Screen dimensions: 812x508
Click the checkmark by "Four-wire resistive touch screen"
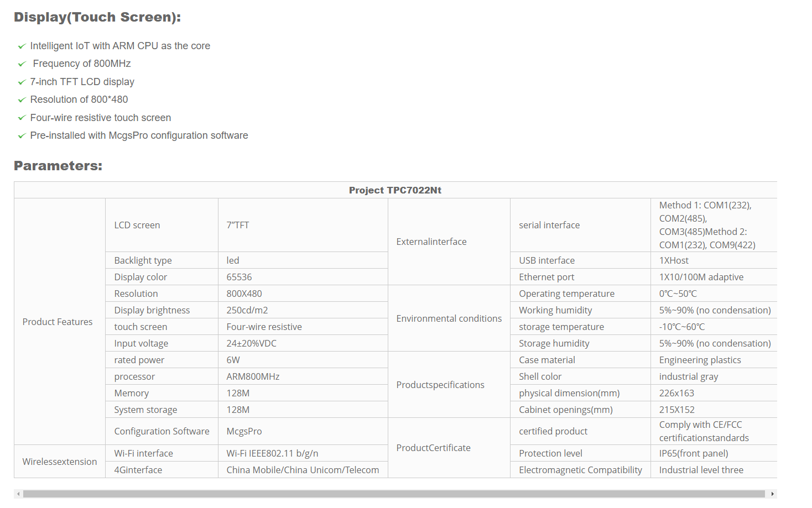point(22,118)
